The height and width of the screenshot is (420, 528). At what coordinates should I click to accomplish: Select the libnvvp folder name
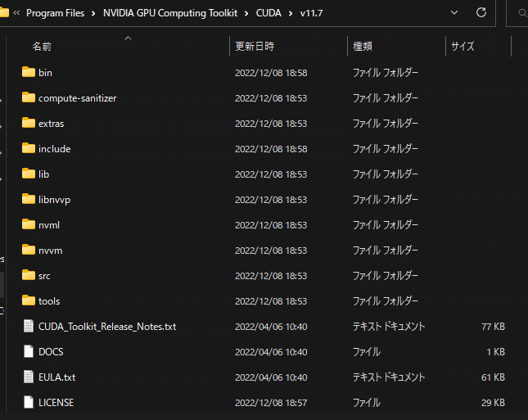[55, 200]
